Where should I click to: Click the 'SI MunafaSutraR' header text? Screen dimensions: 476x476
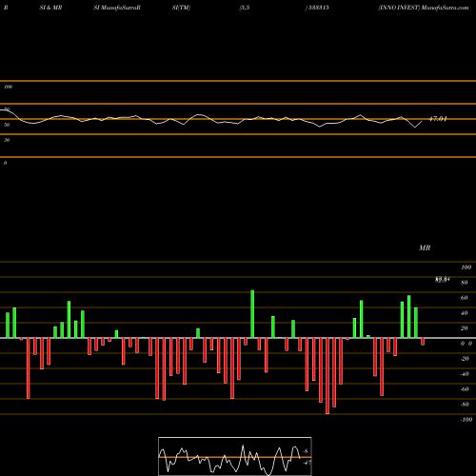(117, 8)
